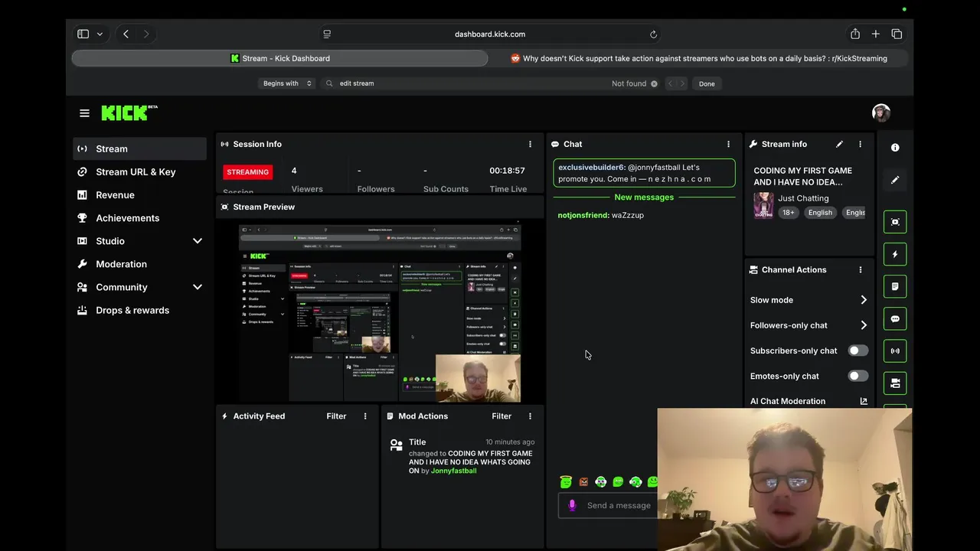Image resolution: width=980 pixels, height=551 pixels.
Task: Open Achievements in the sidebar
Action: tap(139, 218)
